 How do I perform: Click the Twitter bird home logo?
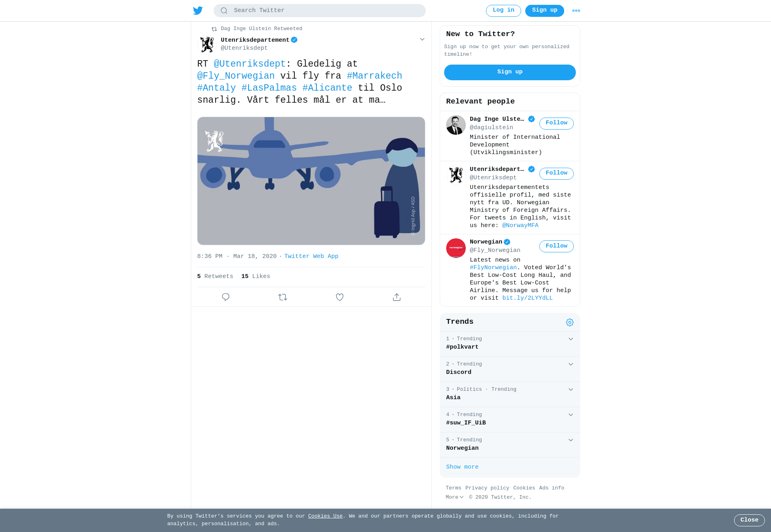198,10
